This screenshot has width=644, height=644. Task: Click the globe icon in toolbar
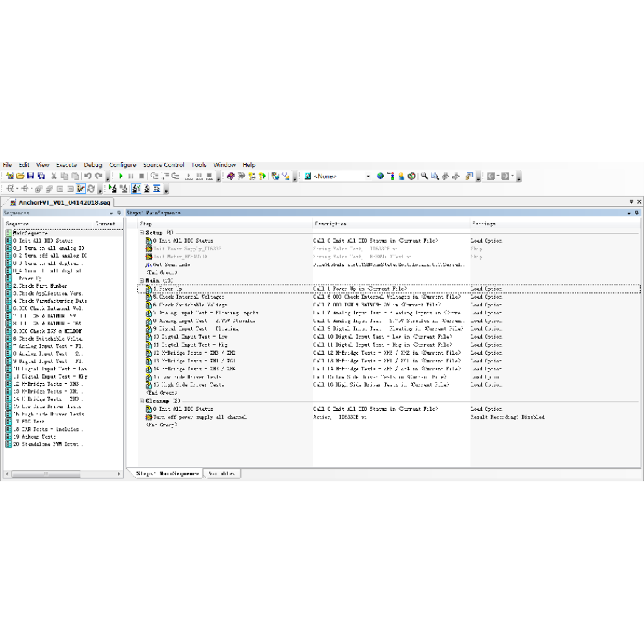coord(381,176)
